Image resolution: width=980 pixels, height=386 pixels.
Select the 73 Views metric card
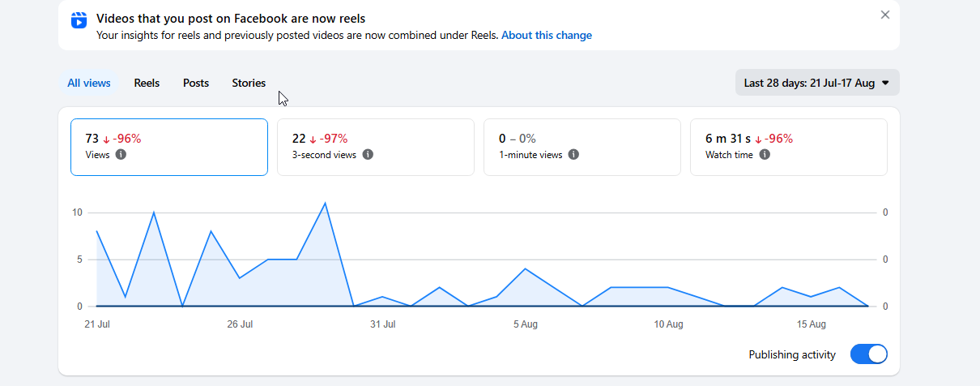(x=169, y=147)
